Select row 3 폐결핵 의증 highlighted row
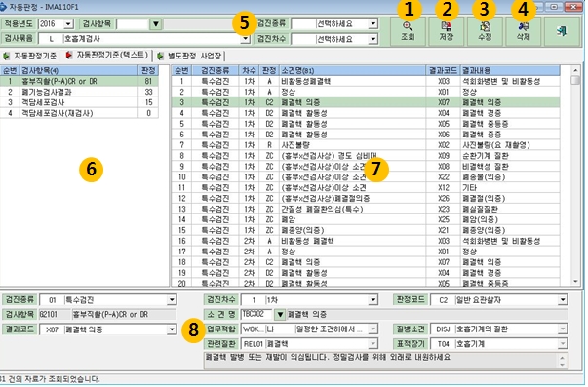Screen dimensions: 588x387 (366, 102)
